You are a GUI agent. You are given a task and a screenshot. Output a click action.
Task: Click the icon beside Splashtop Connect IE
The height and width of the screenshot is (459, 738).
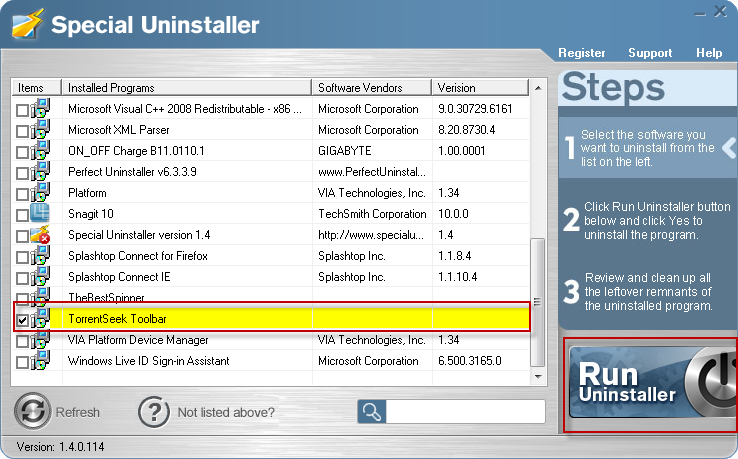pos(40,277)
